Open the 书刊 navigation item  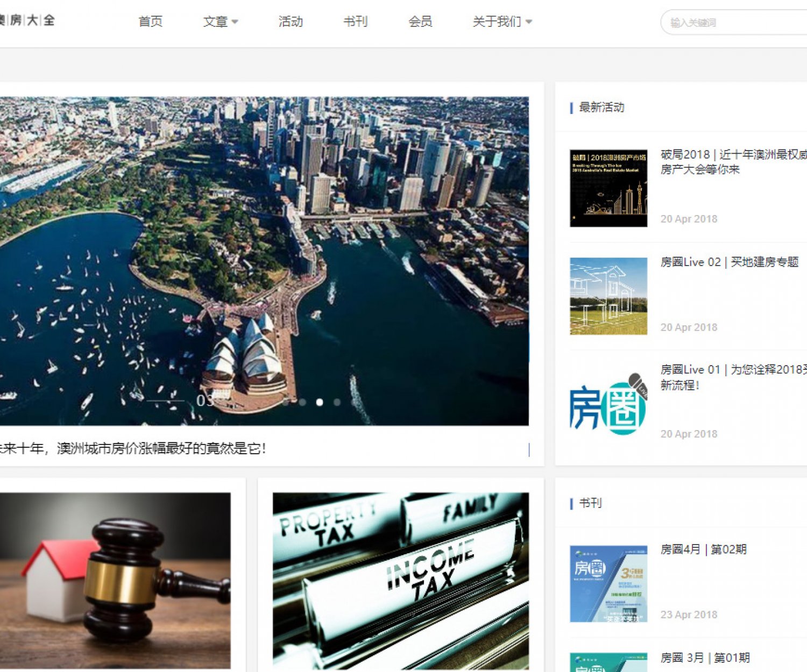pyautogui.click(x=355, y=22)
